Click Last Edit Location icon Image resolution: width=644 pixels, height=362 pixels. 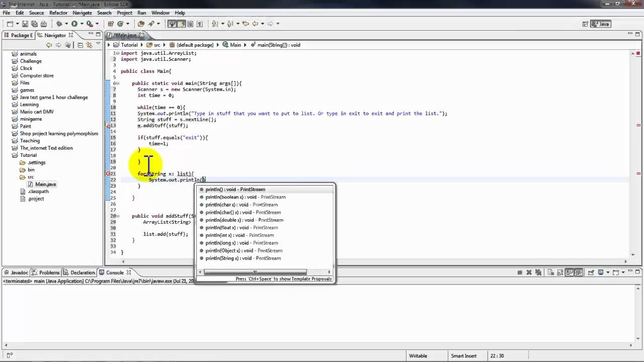click(246, 24)
